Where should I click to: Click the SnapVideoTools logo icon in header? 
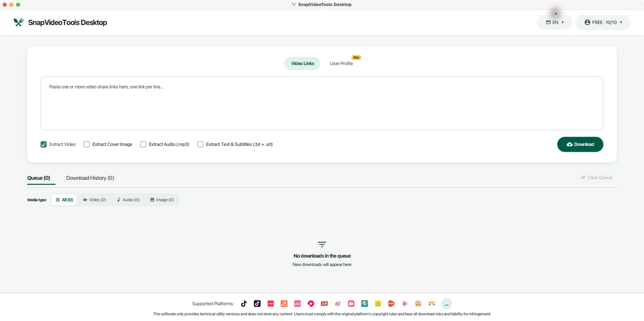(x=18, y=22)
